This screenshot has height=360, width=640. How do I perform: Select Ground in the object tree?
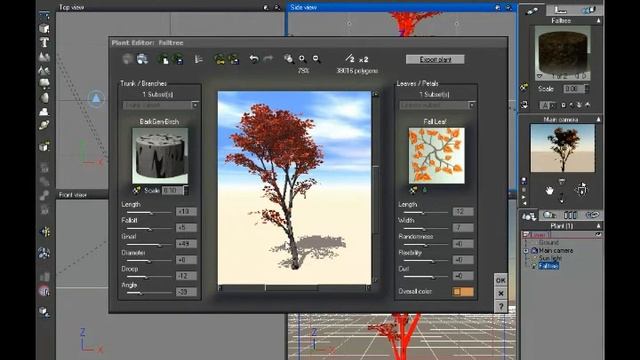[549, 242]
